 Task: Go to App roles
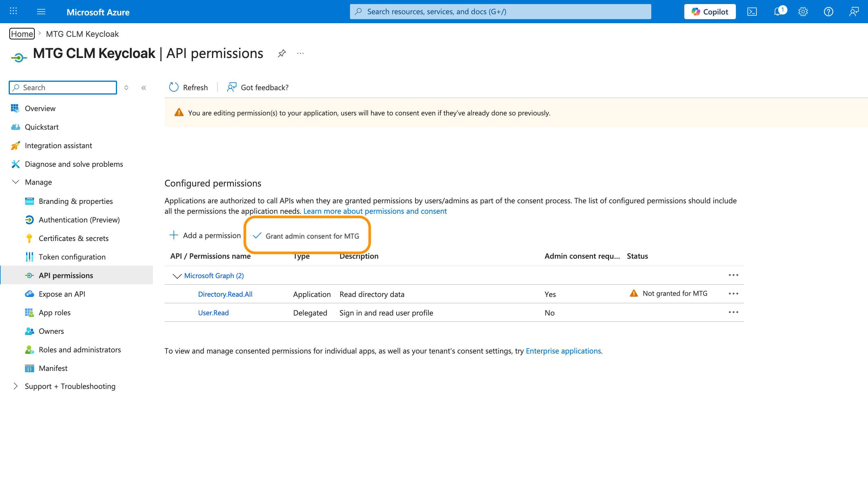(x=54, y=312)
